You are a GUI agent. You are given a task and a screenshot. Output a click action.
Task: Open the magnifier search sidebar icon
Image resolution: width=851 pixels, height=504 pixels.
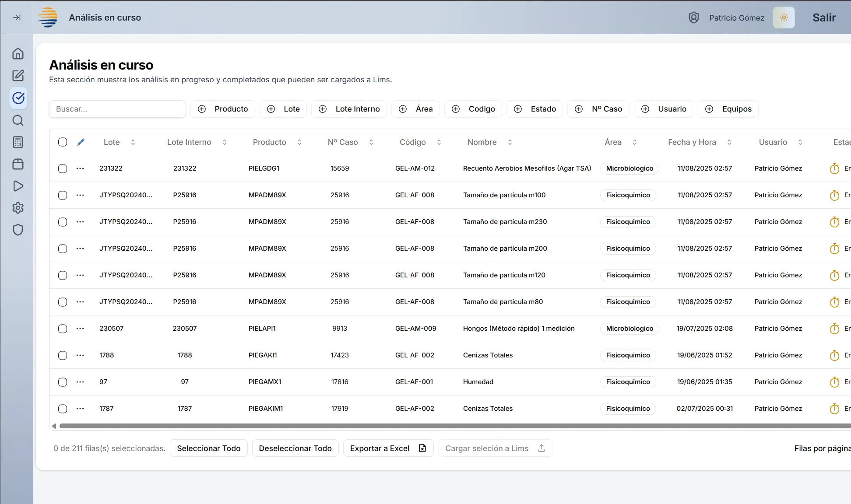coord(18,120)
